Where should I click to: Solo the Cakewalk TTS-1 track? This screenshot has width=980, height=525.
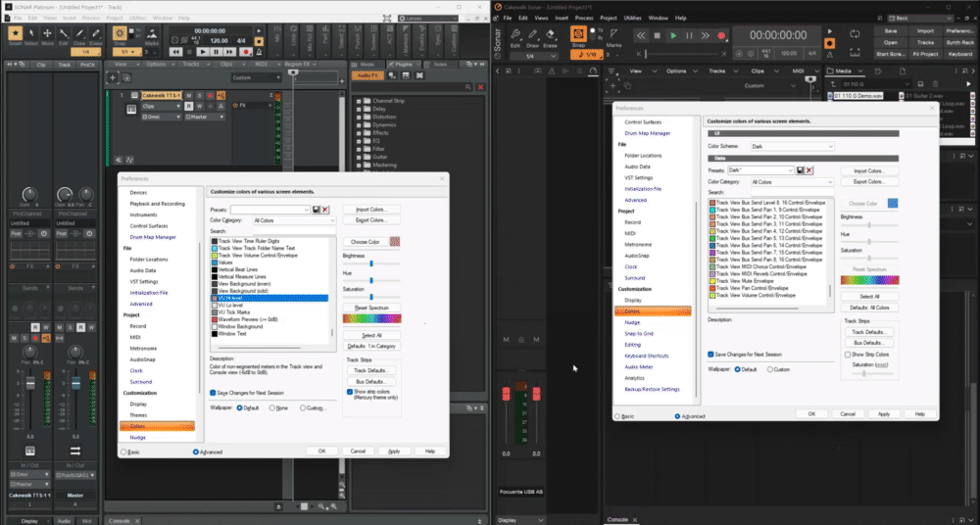(199, 96)
